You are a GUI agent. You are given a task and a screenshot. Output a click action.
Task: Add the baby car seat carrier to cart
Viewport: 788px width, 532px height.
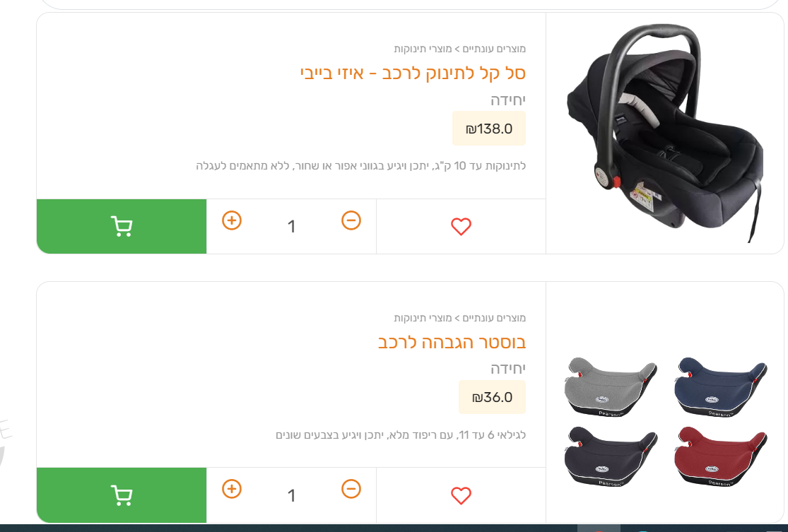pyautogui.click(x=122, y=227)
